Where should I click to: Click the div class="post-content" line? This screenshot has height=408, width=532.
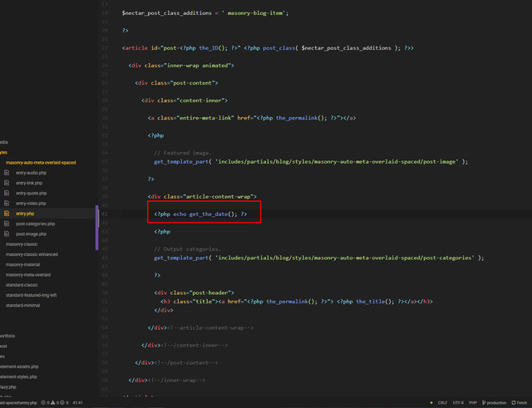click(176, 83)
